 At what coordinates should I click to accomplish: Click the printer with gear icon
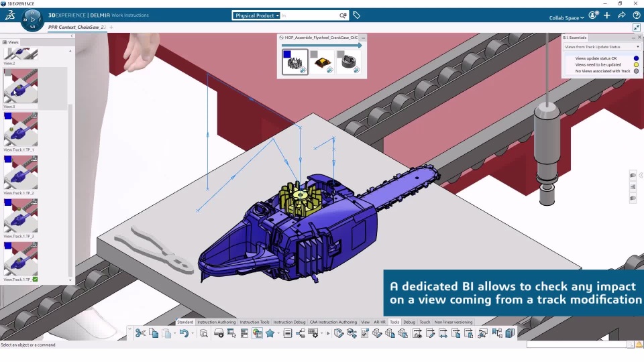tap(219, 333)
